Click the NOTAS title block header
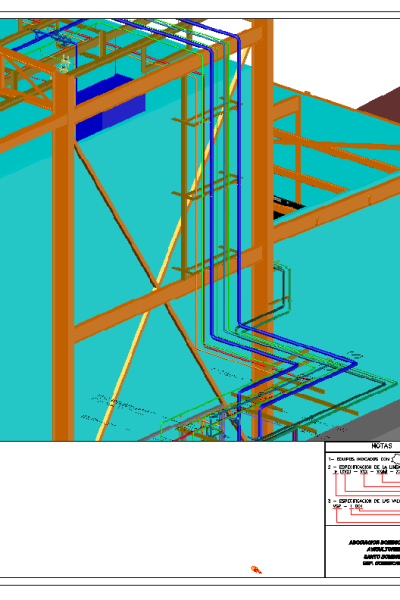The width and height of the screenshot is (400, 600). click(x=382, y=446)
